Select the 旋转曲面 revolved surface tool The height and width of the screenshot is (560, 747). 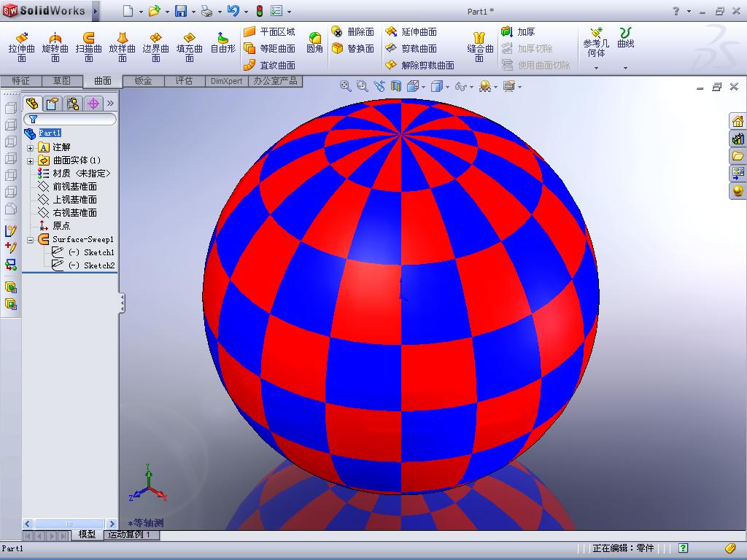click(55, 47)
